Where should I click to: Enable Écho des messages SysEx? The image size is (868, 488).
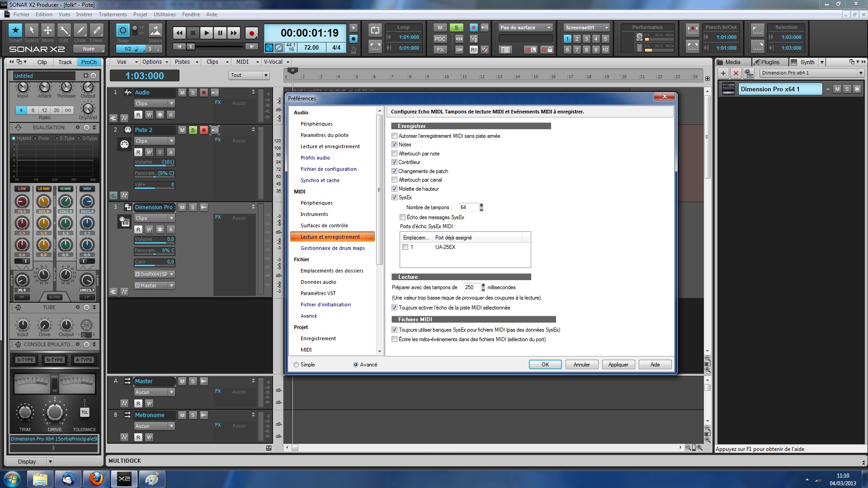coord(403,217)
